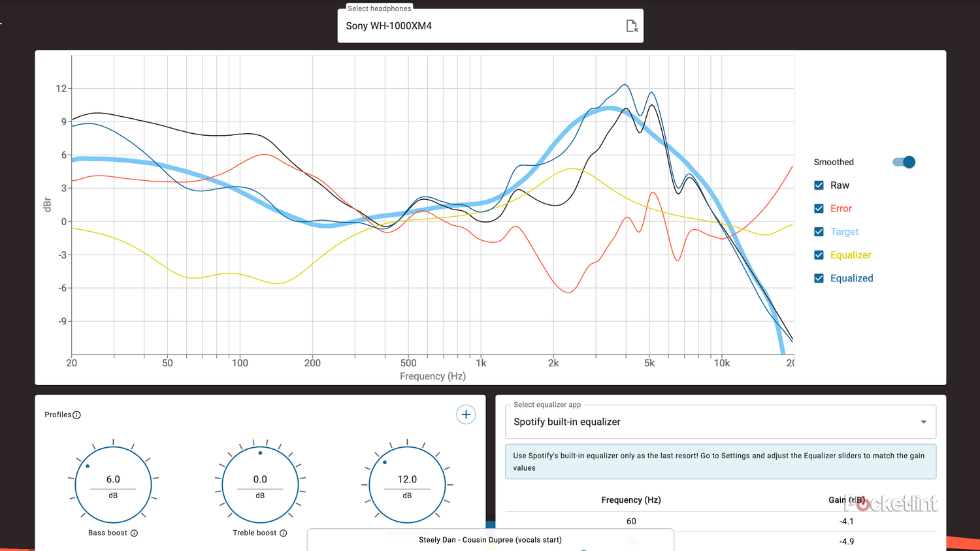980x551 pixels.
Task: Hide the Target curve via its checkbox
Action: 819,232
